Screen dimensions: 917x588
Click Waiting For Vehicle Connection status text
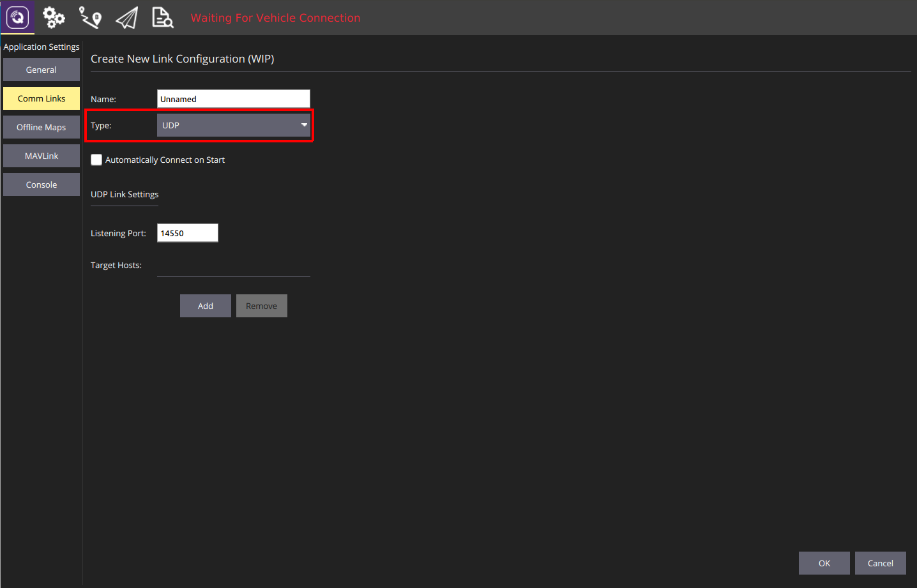click(275, 18)
